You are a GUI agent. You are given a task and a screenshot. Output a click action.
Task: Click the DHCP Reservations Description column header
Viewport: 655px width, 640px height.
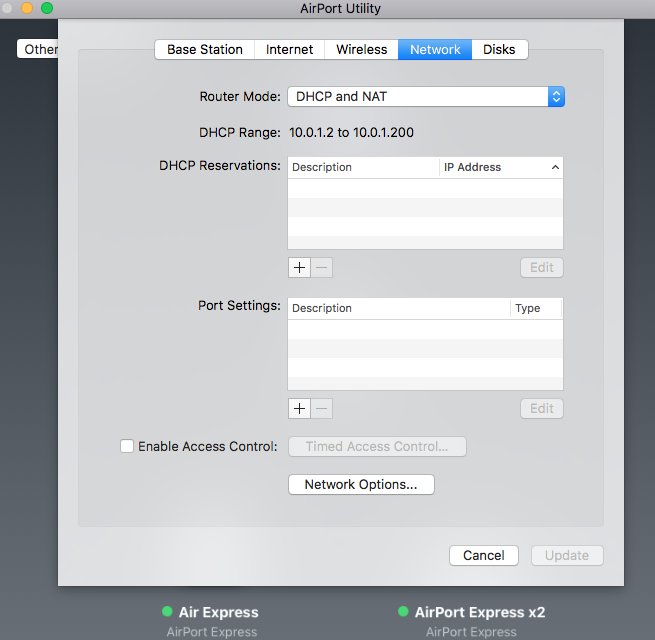363,167
